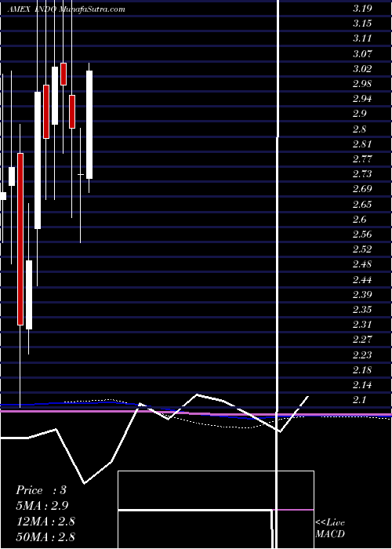This screenshot has height=549, width=392.
Task: Click the 2.35 price axis label
Action: coord(362,310)
